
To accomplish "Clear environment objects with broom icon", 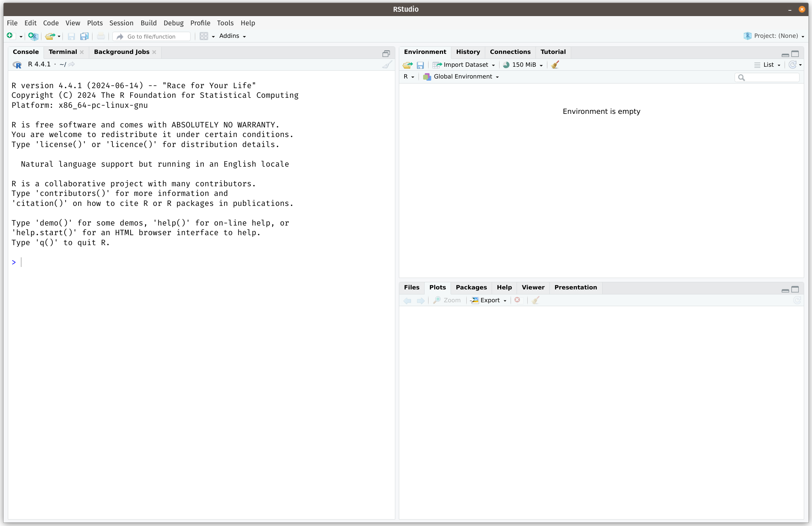I will pyautogui.click(x=555, y=65).
